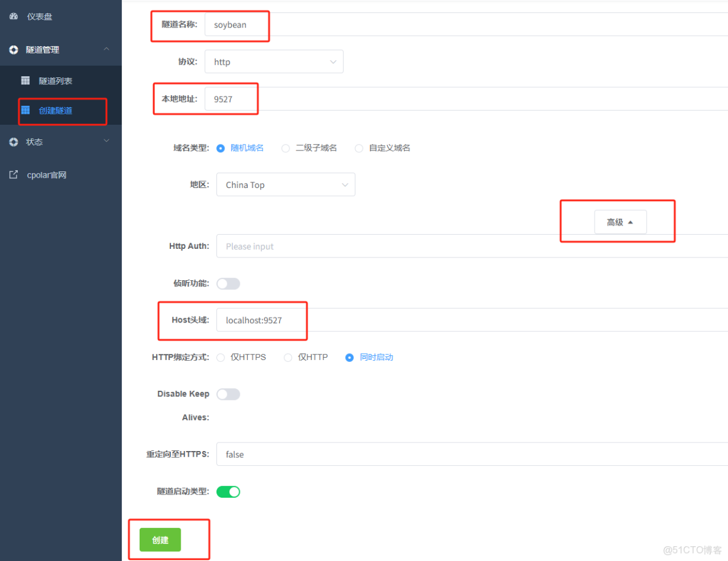Click the 状态 sidebar icon

click(x=13, y=142)
